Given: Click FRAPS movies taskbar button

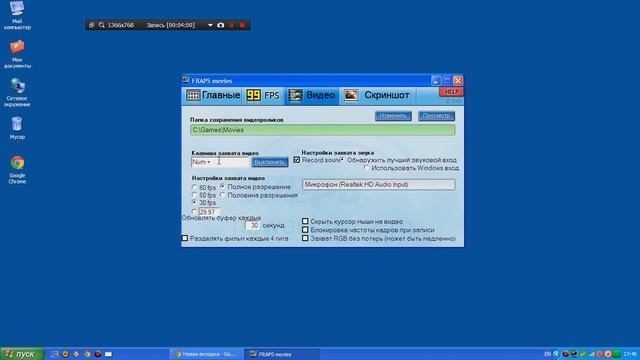Looking at the screenshot, I should click(282, 354).
